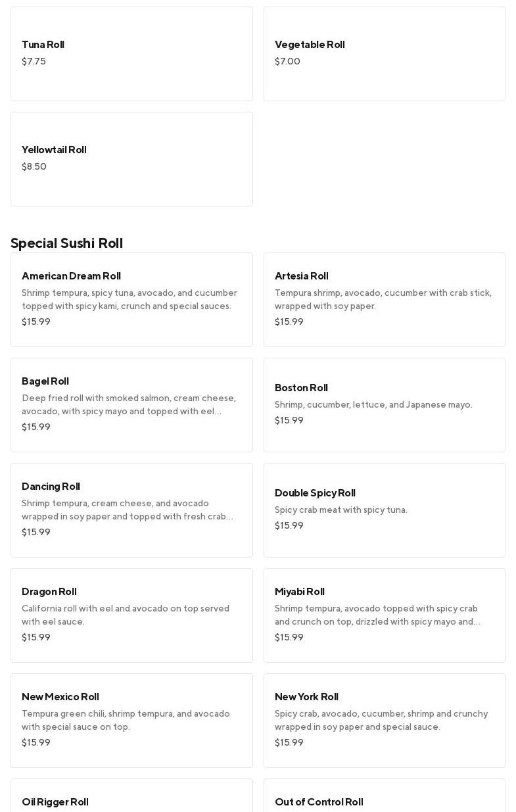The image size is (516, 812).
Task: Select the Artesia Roll card
Action: click(x=384, y=300)
